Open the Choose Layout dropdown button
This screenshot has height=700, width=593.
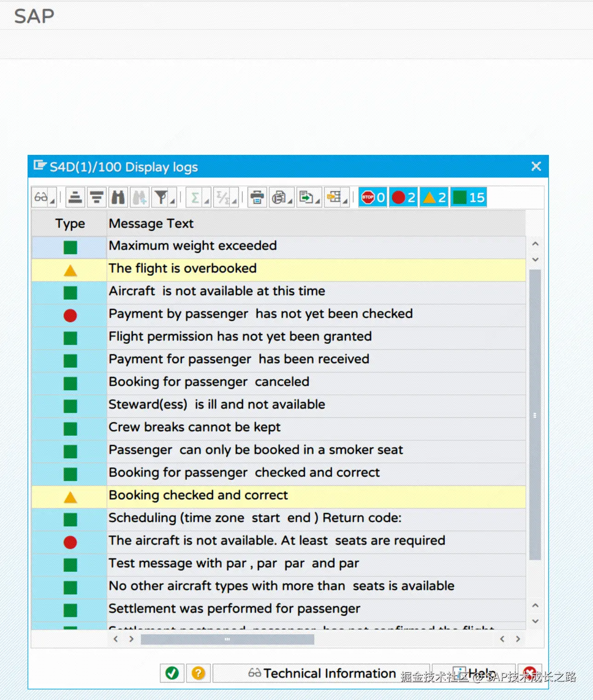tap(337, 198)
